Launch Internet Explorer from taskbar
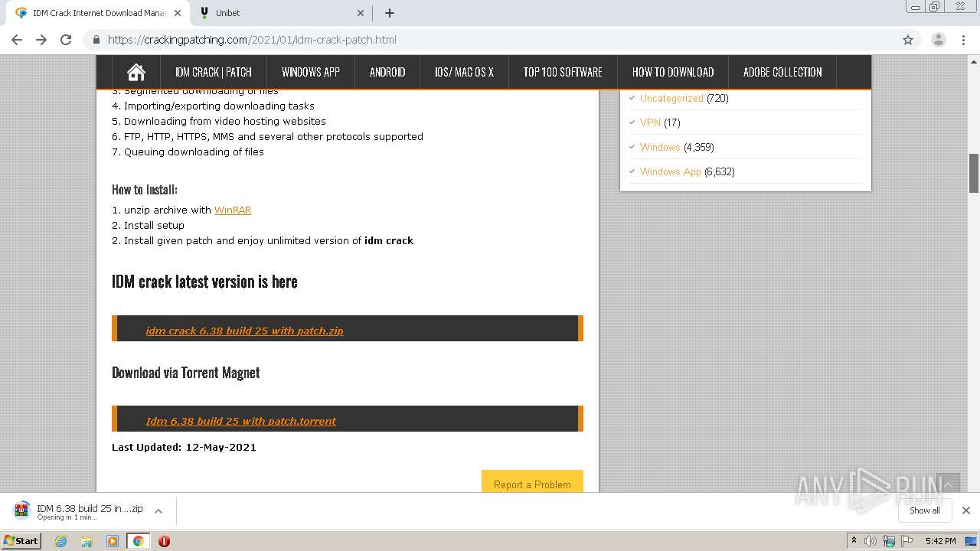Image resolution: width=980 pixels, height=551 pixels. click(x=61, y=541)
